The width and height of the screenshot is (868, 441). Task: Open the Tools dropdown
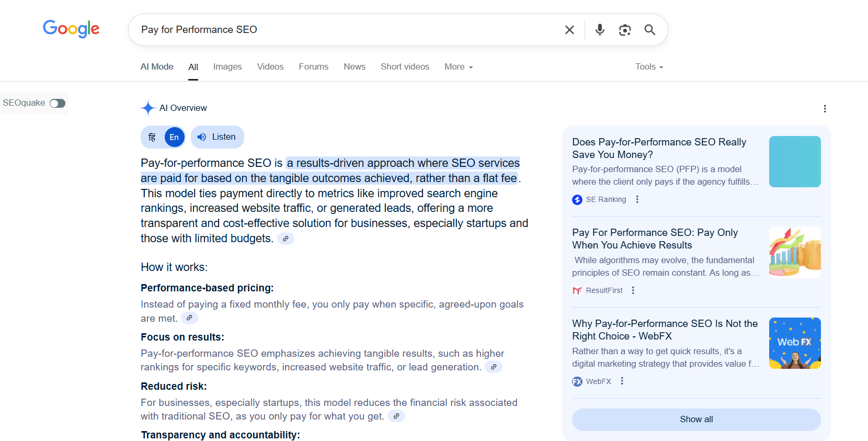tap(649, 67)
